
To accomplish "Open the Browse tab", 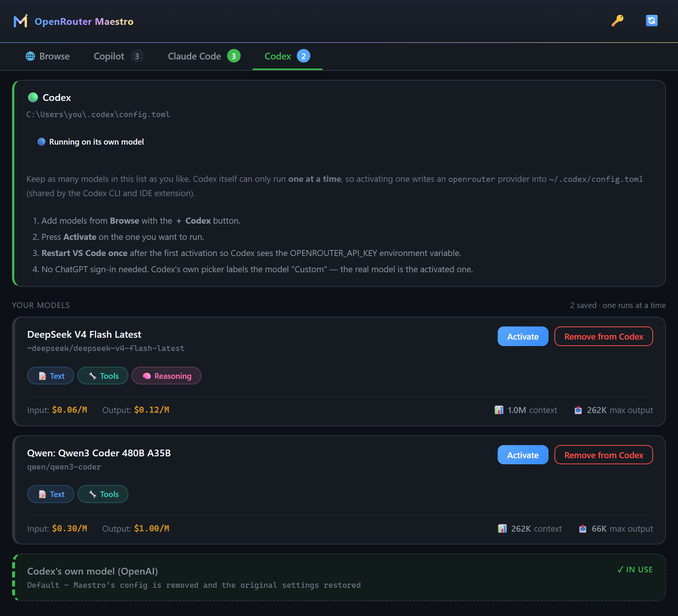I will (x=47, y=56).
